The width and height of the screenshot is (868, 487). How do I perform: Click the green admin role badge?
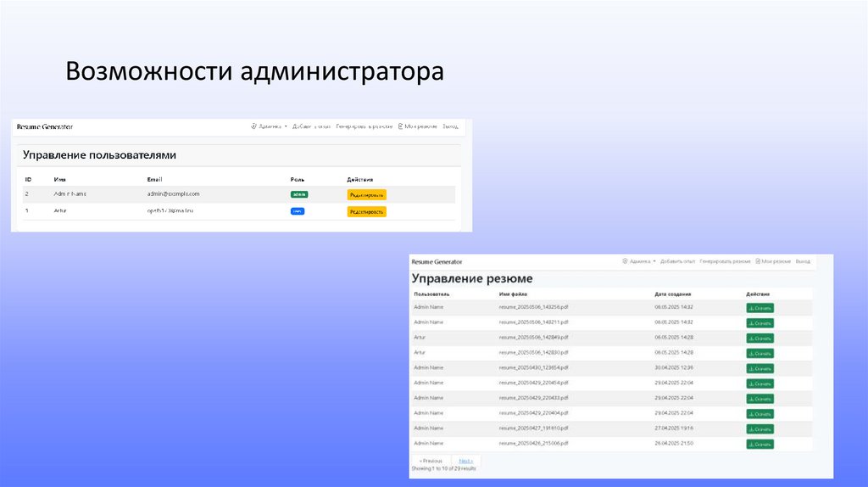299,194
